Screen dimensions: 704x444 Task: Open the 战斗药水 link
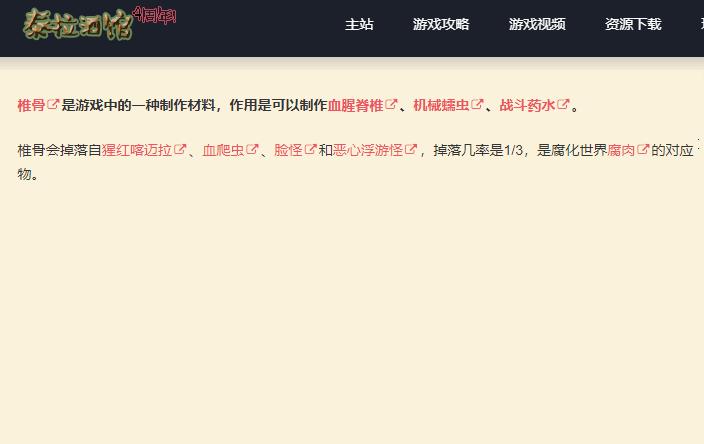point(527,106)
